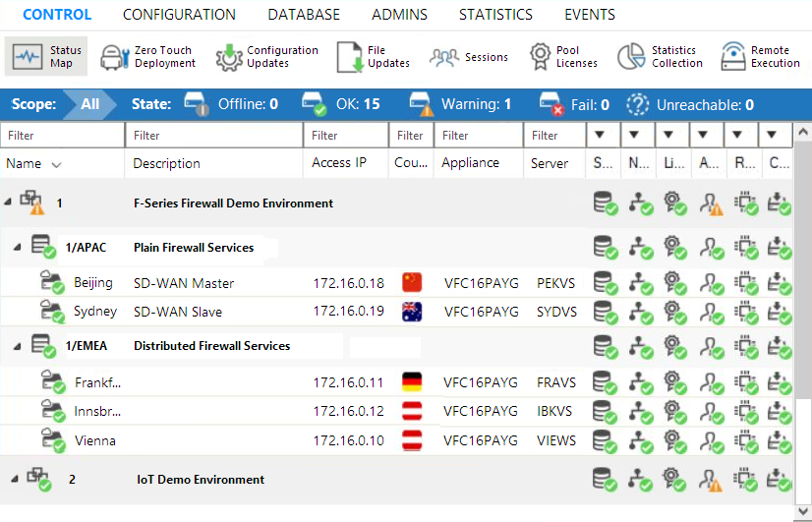The height and width of the screenshot is (522, 812).
Task: Set scope to All
Action: [x=90, y=104]
